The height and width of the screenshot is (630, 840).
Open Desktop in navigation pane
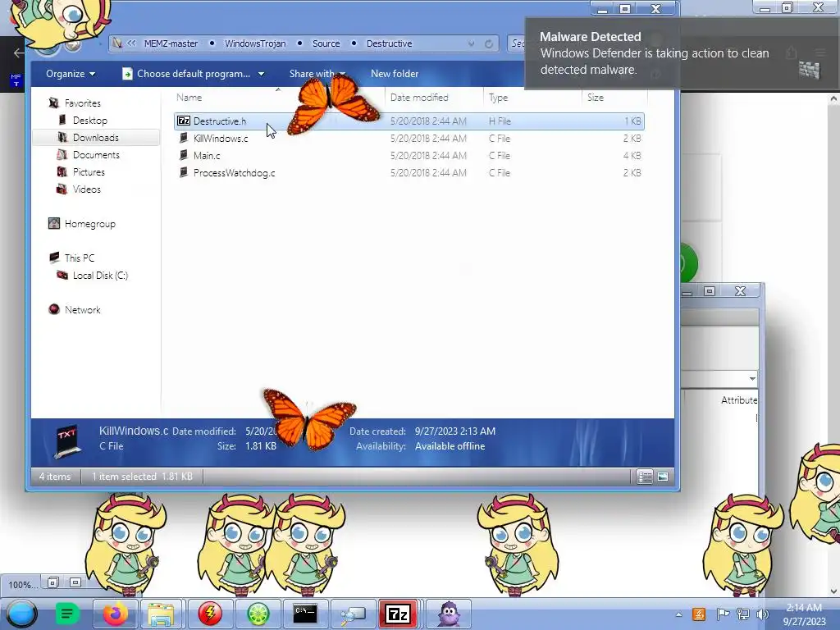click(x=90, y=121)
